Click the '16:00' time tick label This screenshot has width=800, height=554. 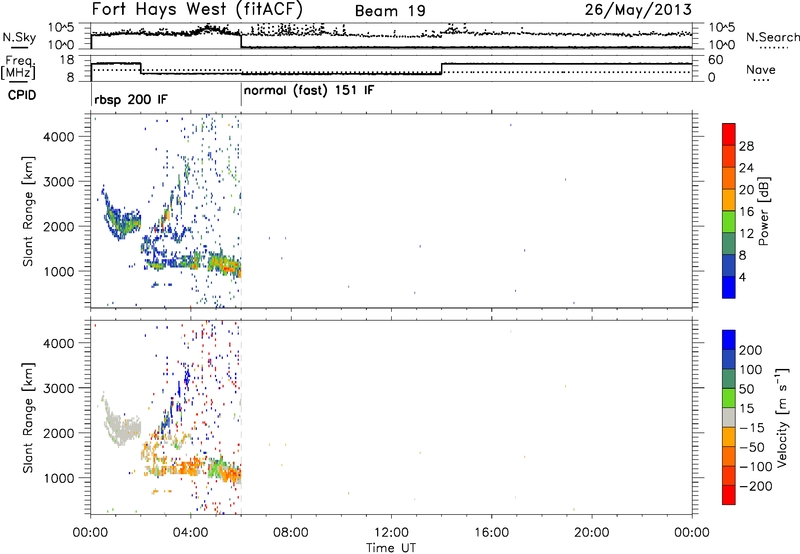(491, 533)
